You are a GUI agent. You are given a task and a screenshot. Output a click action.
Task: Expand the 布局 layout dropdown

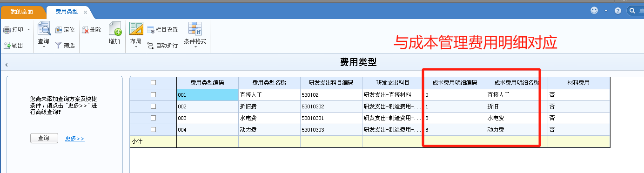(136, 47)
